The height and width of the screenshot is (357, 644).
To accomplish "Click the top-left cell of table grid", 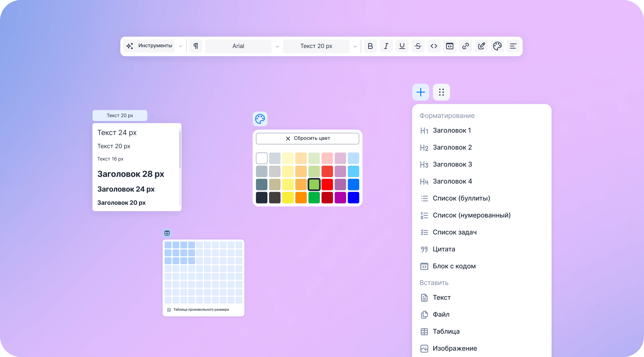I will [x=168, y=245].
